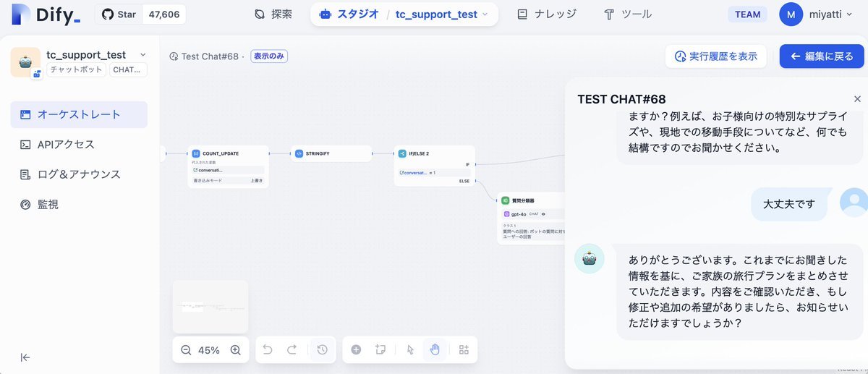Click the 質問分類器 node icon
The height and width of the screenshot is (374, 868).
coord(506,200)
